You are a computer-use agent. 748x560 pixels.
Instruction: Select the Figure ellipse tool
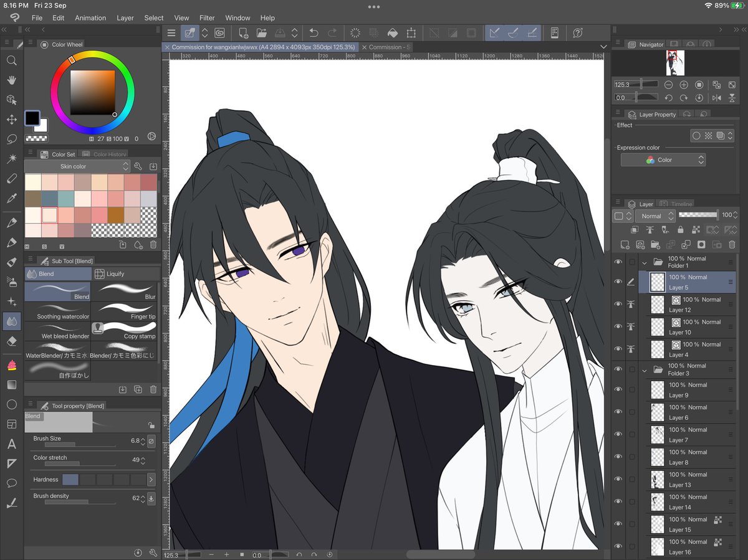(x=11, y=404)
